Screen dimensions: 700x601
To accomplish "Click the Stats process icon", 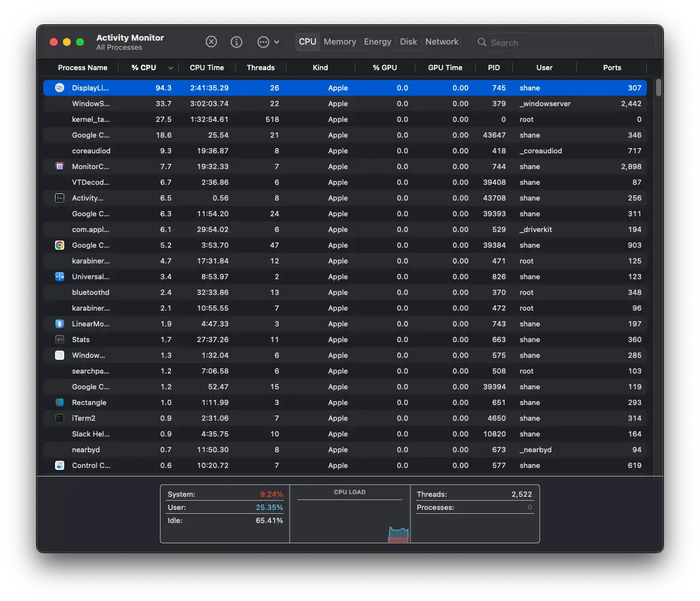I will [60, 339].
